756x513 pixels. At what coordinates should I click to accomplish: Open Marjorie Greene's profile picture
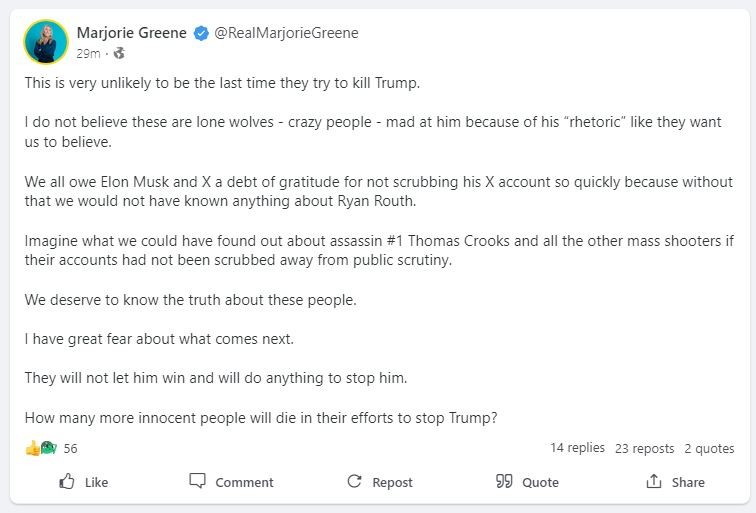click(x=45, y=42)
